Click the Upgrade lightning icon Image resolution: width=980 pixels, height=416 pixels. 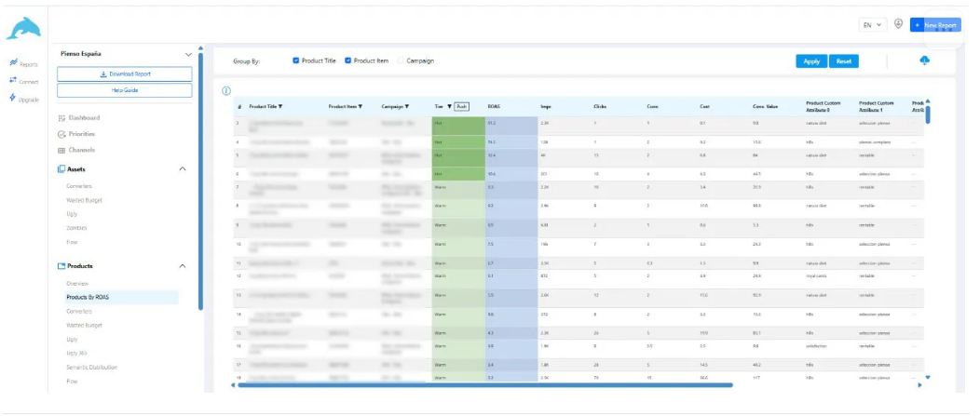(13, 99)
